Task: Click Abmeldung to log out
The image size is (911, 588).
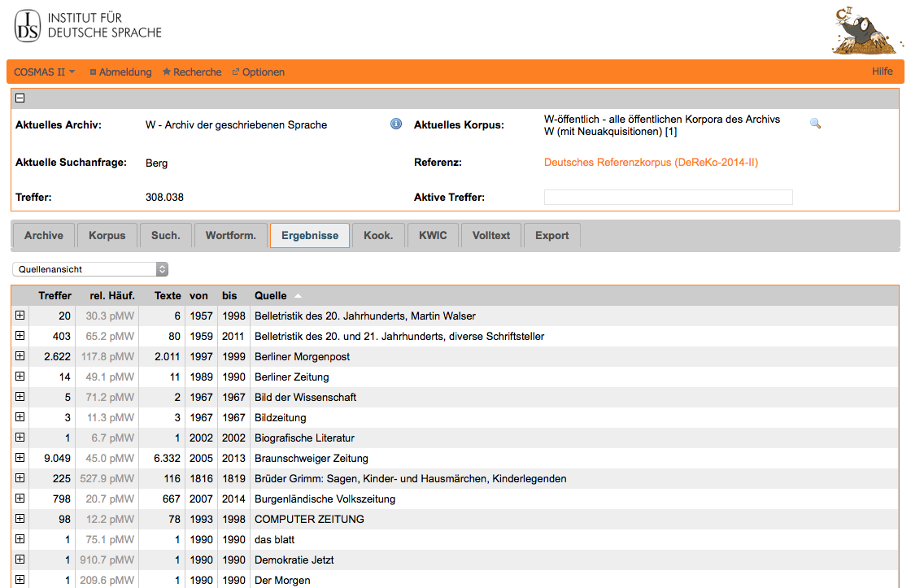Action: 121,72
